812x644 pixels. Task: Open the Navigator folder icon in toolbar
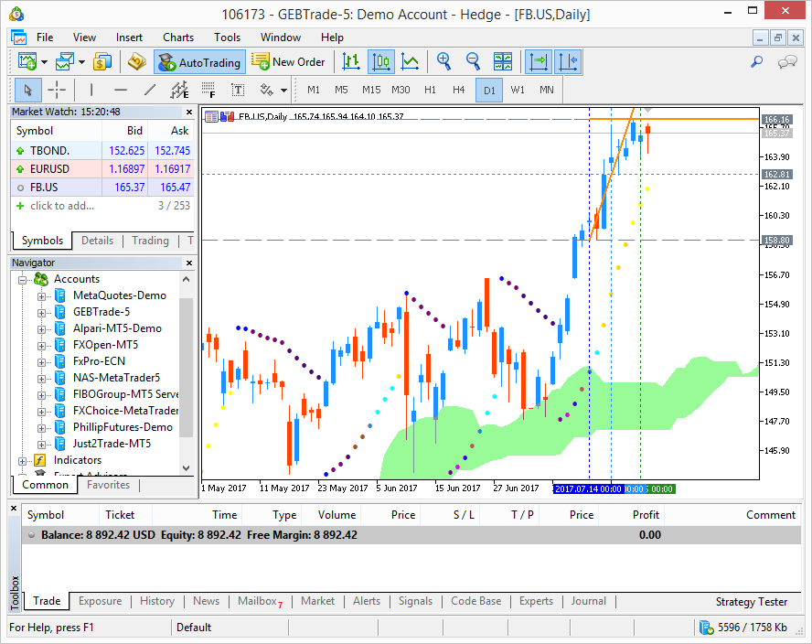click(x=137, y=62)
